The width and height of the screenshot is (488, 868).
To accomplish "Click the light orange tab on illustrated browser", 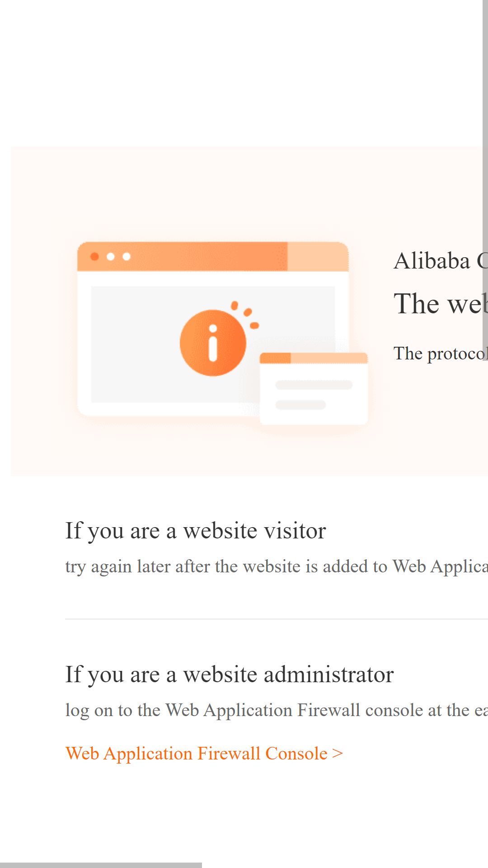I will pos(318,256).
